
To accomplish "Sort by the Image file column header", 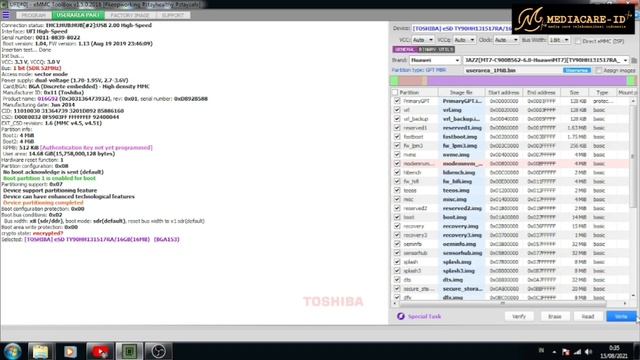I will 461,93.
